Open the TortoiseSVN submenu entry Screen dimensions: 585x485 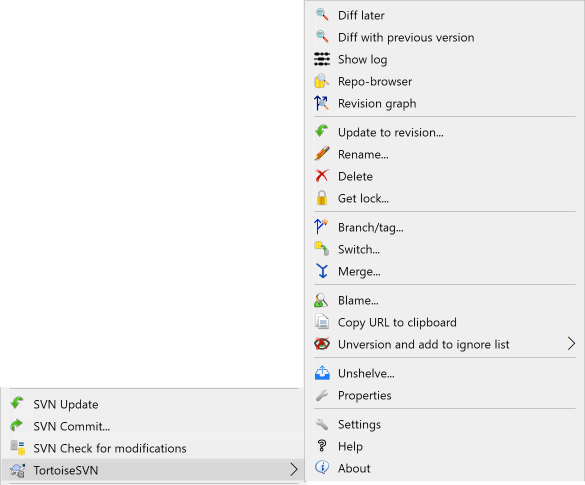pos(153,470)
